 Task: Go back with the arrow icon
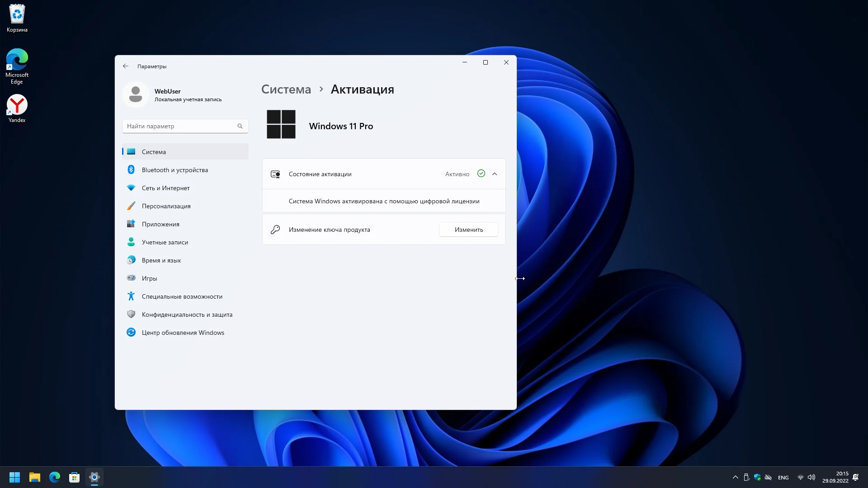[126, 66]
